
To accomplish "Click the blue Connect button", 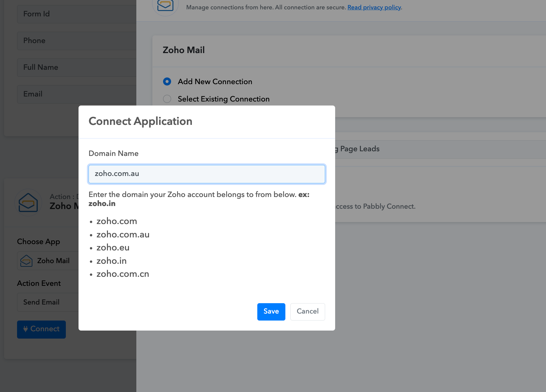I will (41, 329).
